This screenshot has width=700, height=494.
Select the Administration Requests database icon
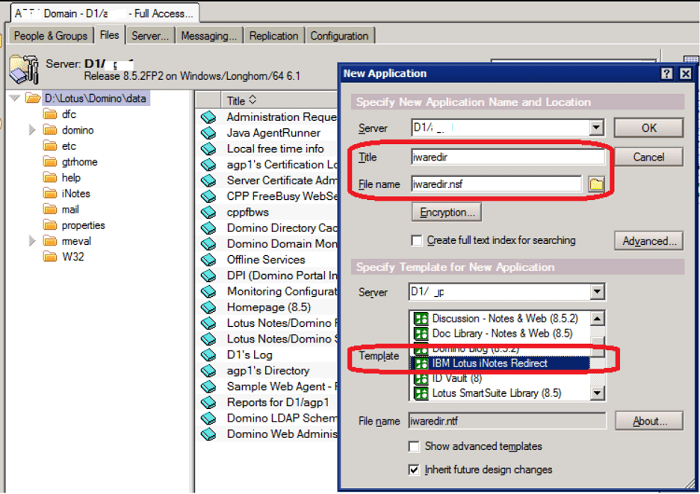pyautogui.click(x=208, y=117)
